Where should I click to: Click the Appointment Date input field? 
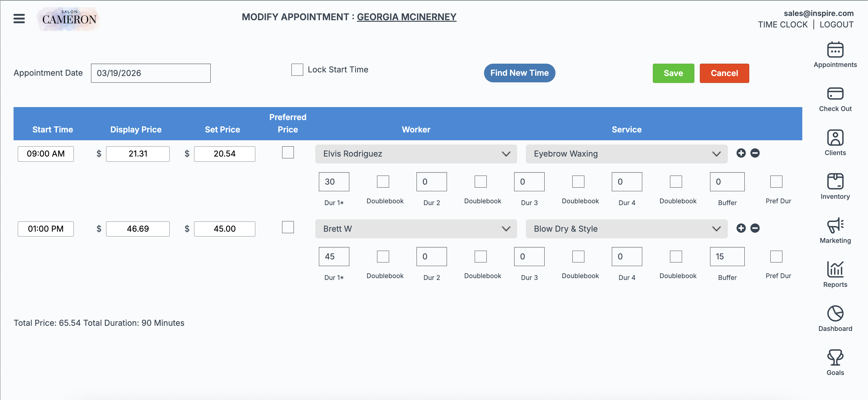(151, 73)
